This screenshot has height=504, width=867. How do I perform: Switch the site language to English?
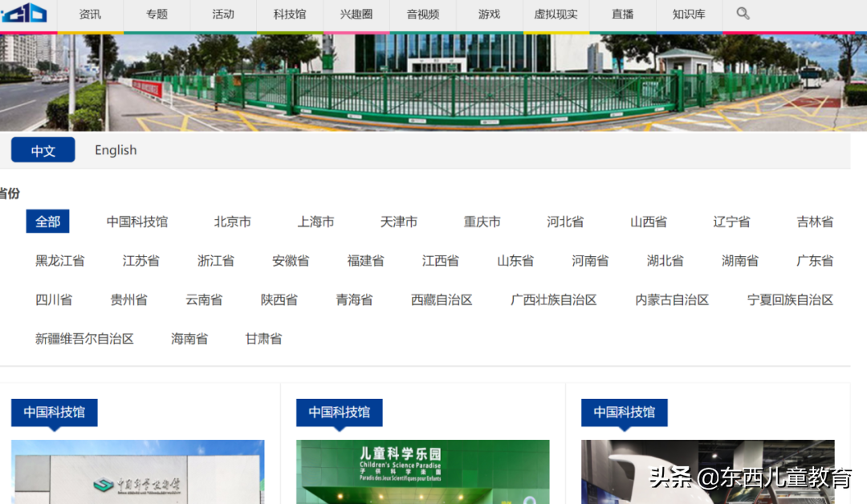(x=115, y=150)
